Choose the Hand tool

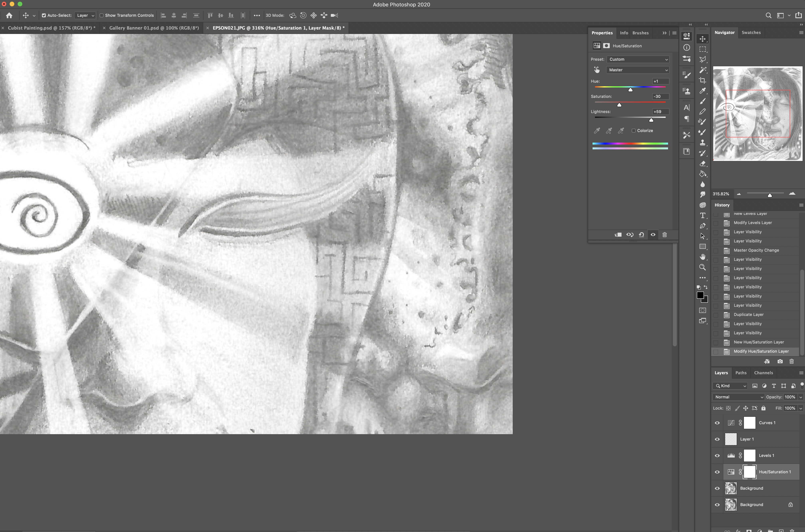(703, 257)
